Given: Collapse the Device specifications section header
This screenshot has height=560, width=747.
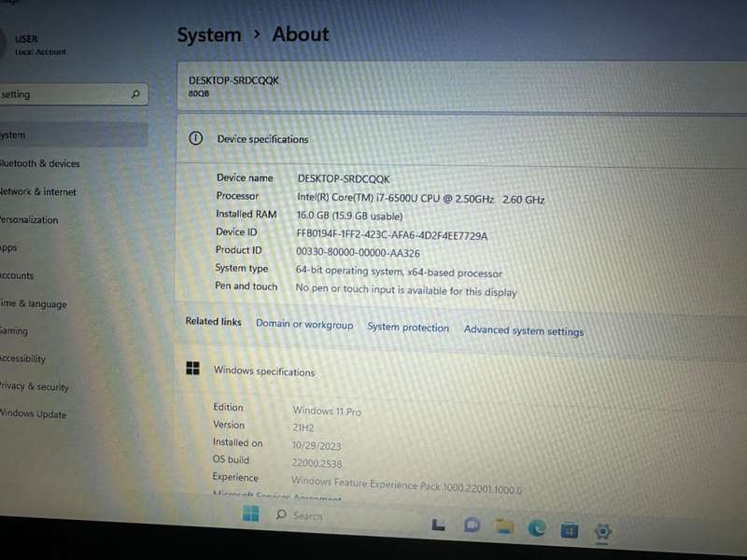Looking at the screenshot, I should click(x=462, y=141).
